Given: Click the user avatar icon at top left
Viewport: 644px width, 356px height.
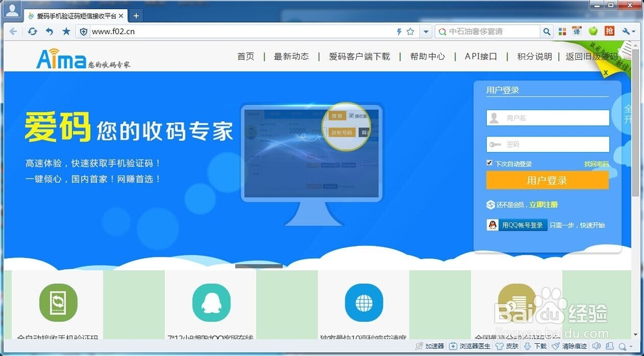Looking at the screenshot, I should coord(12,10).
